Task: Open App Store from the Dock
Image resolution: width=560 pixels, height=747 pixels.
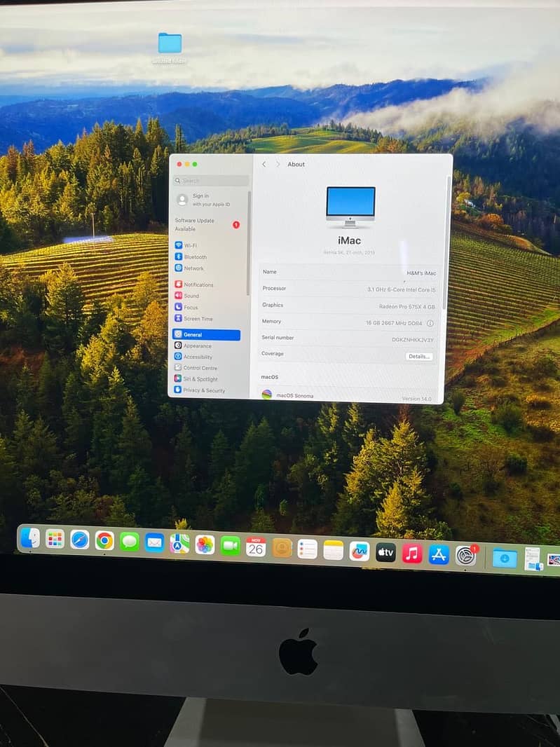Action: tap(439, 554)
